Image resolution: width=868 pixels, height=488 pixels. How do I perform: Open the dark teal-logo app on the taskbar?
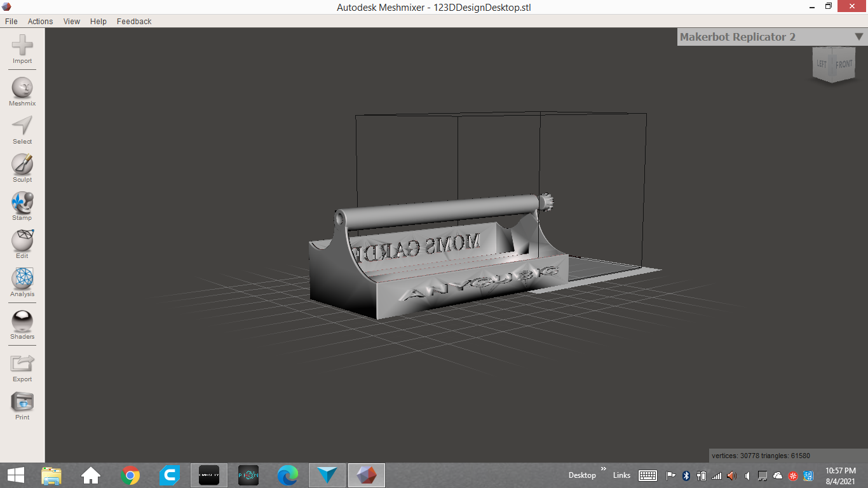[248, 475]
